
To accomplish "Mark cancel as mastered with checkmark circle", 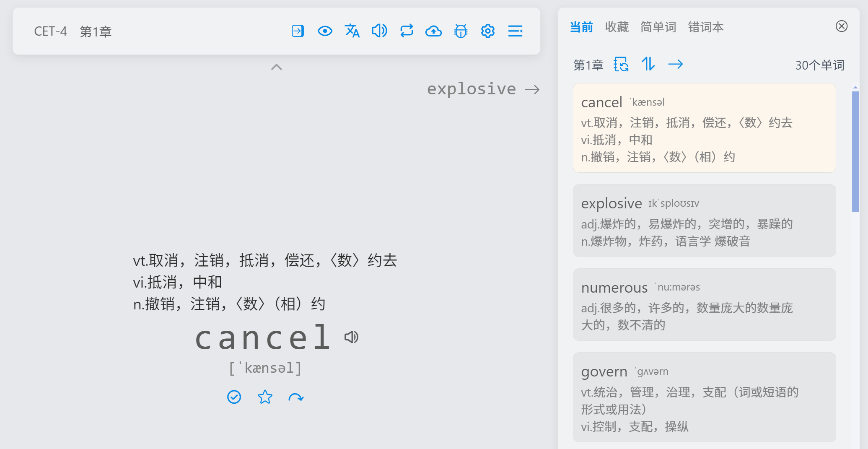I will [x=234, y=397].
